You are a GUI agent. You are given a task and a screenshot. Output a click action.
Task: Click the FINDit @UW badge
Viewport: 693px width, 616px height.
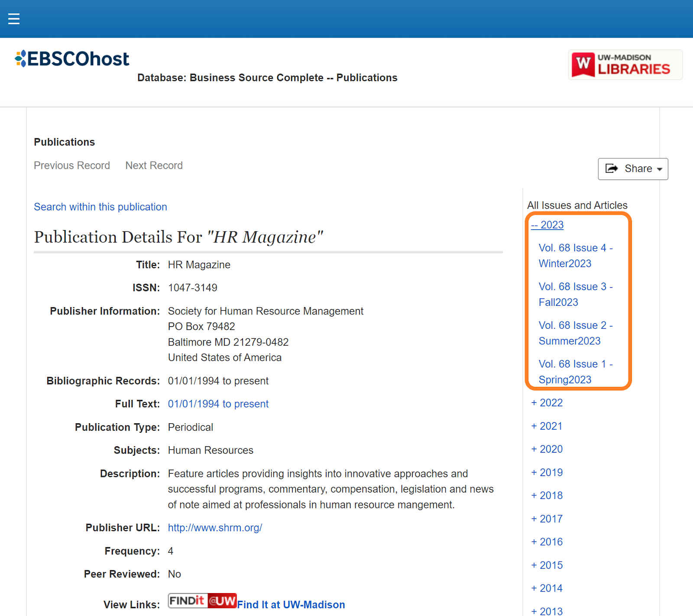coord(202,601)
